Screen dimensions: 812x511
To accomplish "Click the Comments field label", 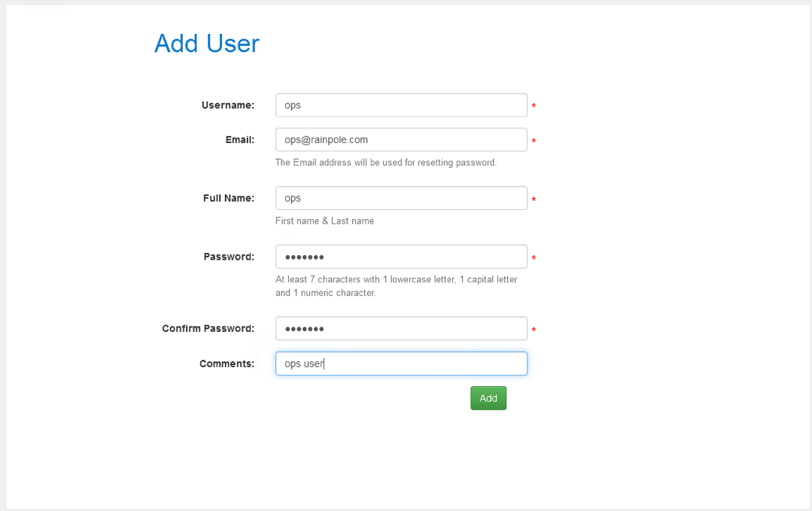I will point(227,363).
